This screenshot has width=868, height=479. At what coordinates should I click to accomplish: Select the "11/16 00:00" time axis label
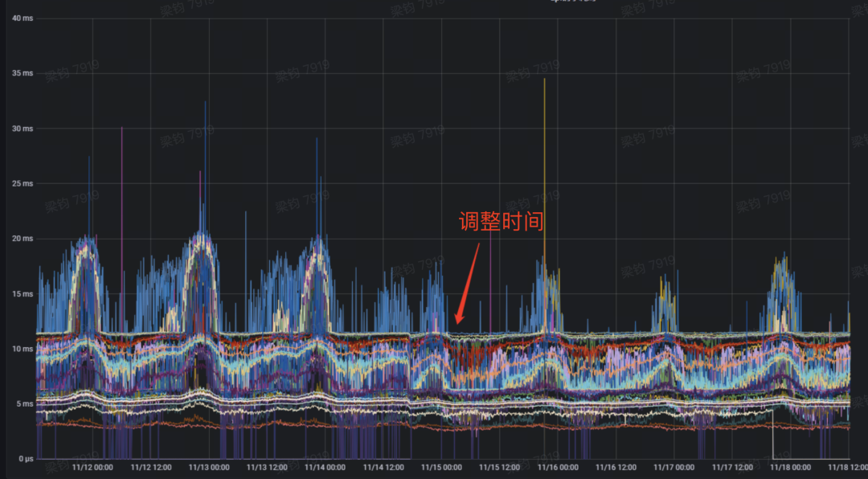click(x=558, y=468)
